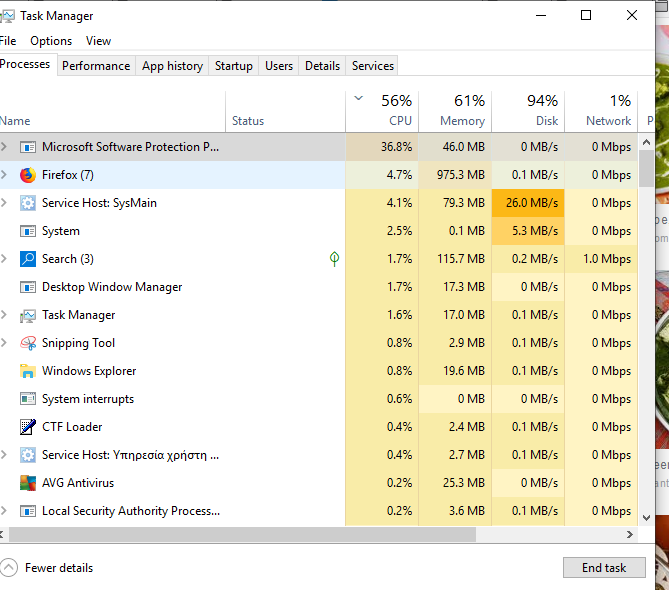The width and height of the screenshot is (669, 590).
Task: Click the Desktop Window Manager icon
Action: [x=28, y=287]
